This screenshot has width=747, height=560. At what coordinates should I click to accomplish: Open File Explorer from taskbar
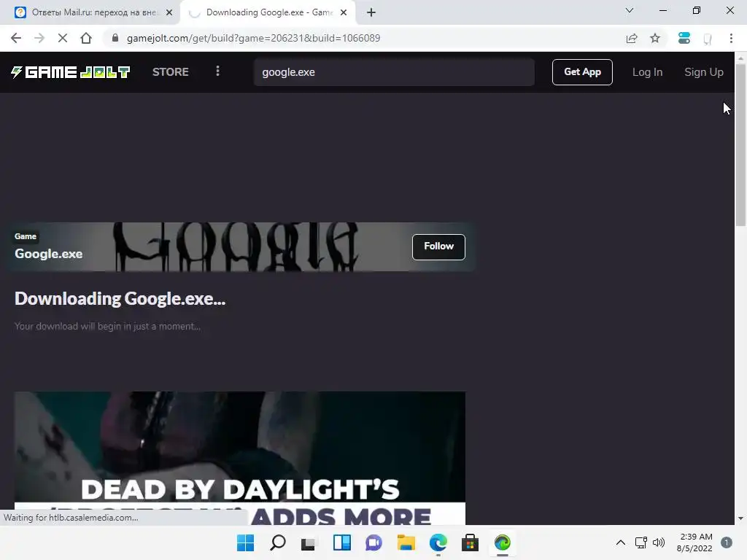pos(406,542)
